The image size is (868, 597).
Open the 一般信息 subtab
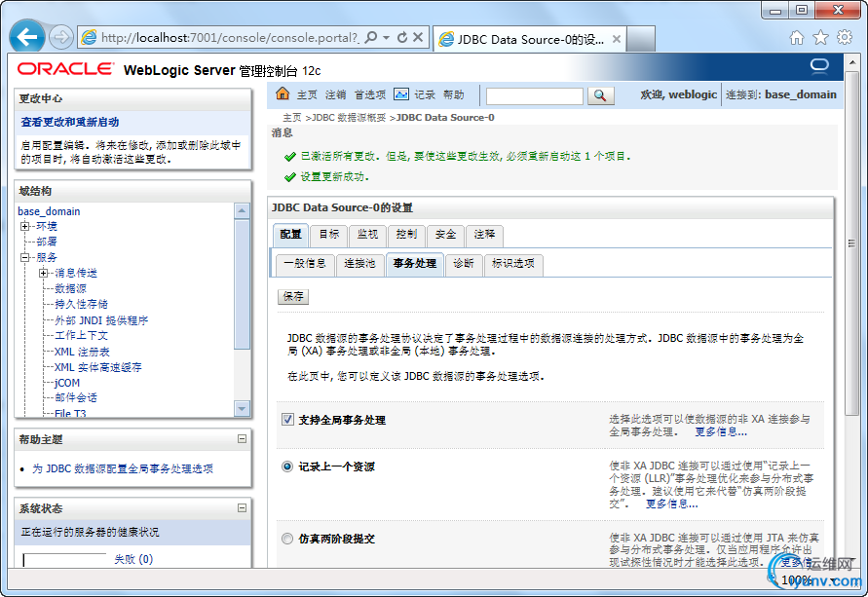coord(305,264)
